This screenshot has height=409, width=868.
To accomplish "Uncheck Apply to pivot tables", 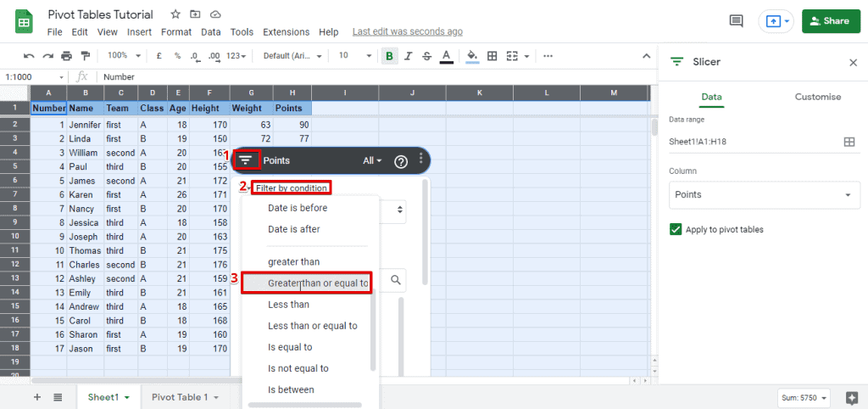I will pyautogui.click(x=676, y=229).
